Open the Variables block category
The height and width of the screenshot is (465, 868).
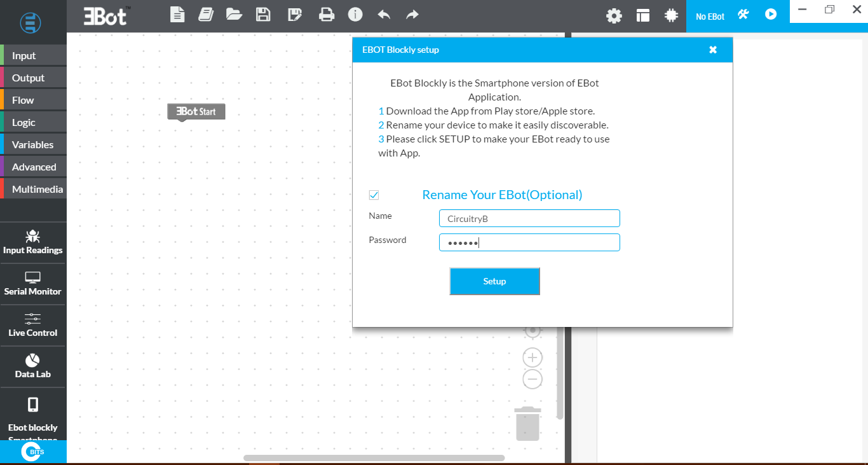(33, 144)
